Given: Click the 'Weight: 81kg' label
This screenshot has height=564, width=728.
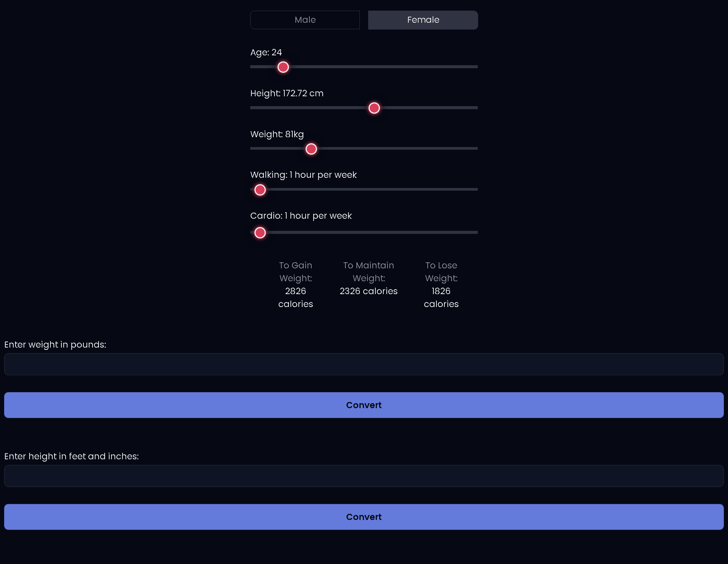Looking at the screenshot, I should coord(277,134).
